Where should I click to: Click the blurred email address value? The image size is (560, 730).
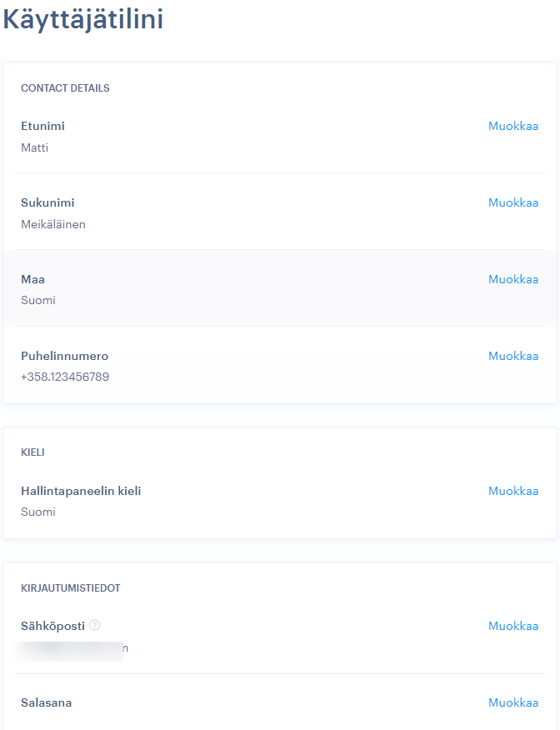tap(72, 647)
